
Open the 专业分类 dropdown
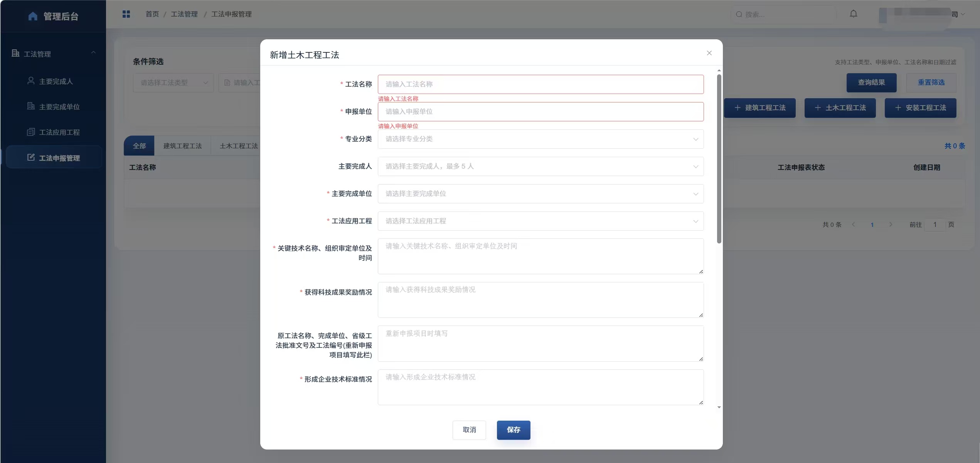(541, 139)
